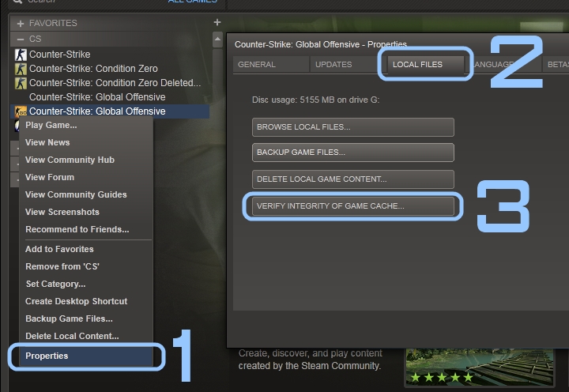Screen dimensions: 569x392
Task: Click the Steam Community content description
Action: click(x=311, y=360)
